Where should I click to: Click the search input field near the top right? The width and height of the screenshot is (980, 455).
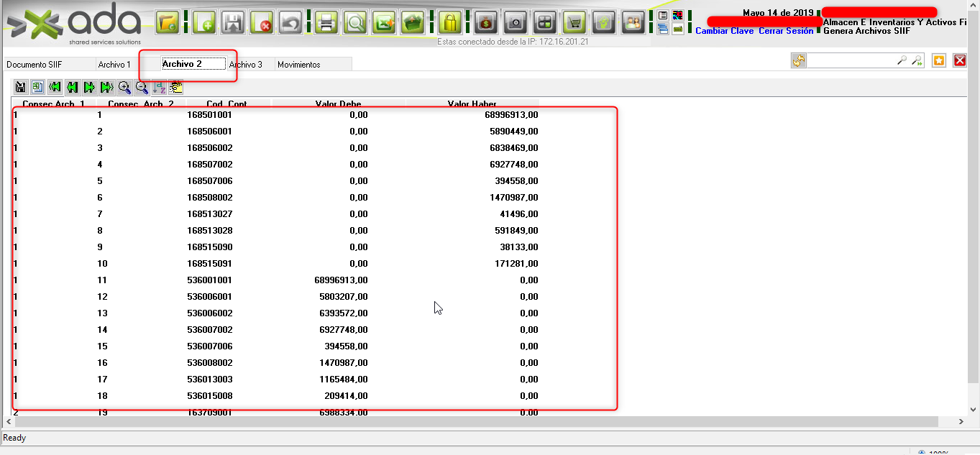click(x=851, y=61)
